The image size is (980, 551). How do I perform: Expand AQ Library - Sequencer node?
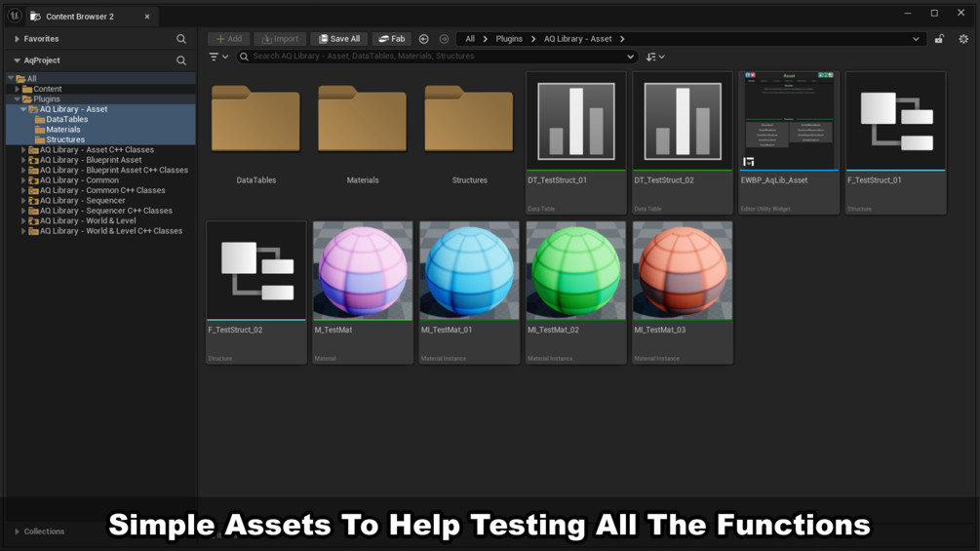pos(23,201)
